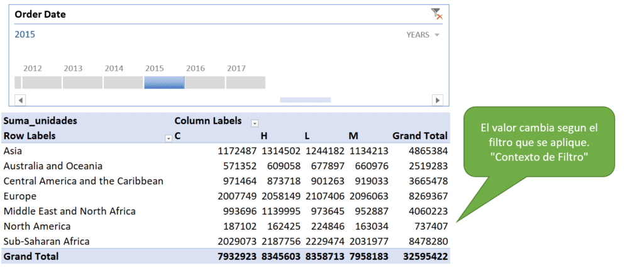Select the 2017 timeline segment

(x=246, y=82)
